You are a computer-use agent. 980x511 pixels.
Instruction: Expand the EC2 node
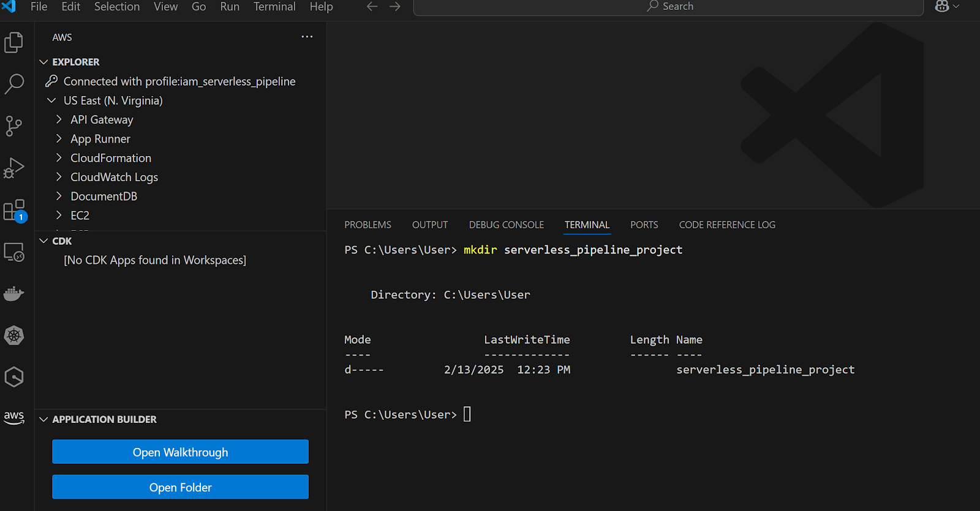[59, 215]
